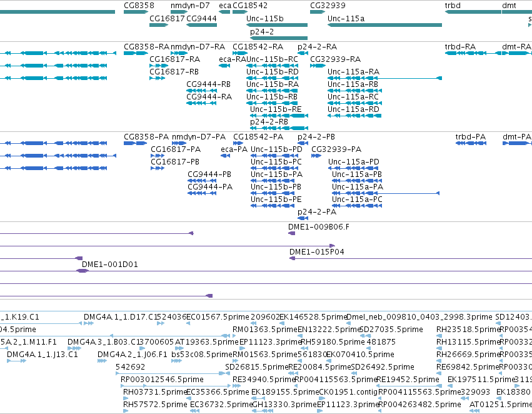Select the DME1-015P04 clone label

click(x=316, y=252)
